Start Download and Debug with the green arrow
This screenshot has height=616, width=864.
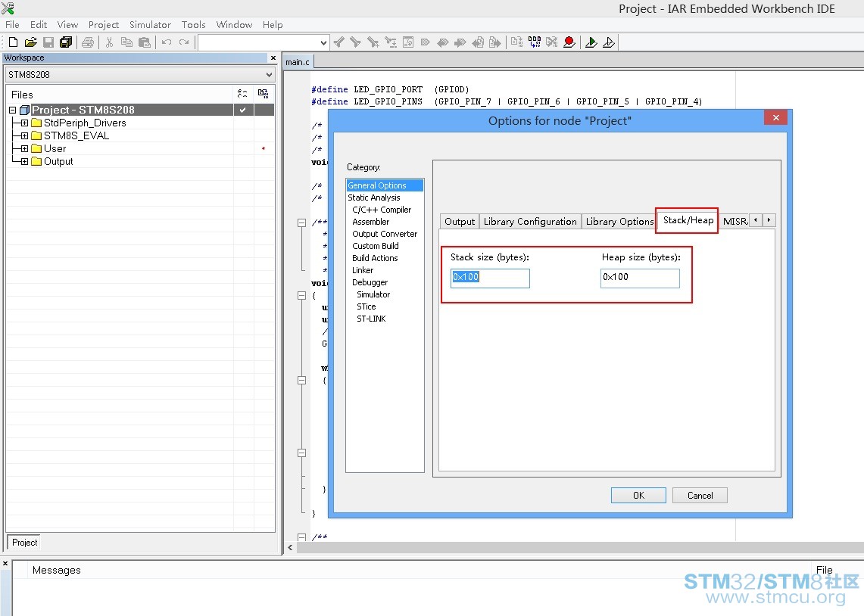pyautogui.click(x=591, y=42)
